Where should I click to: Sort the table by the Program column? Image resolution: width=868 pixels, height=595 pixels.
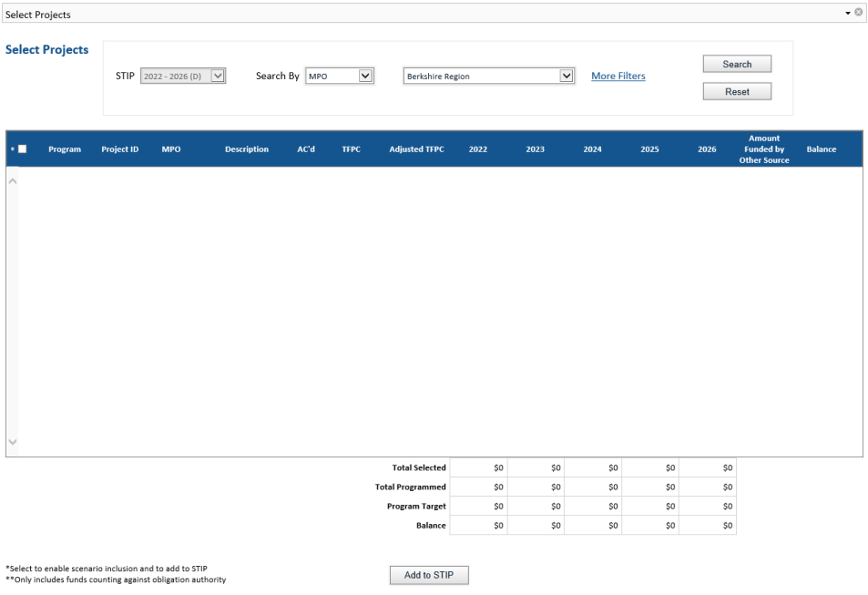pyautogui.click(x=64, y=149)
